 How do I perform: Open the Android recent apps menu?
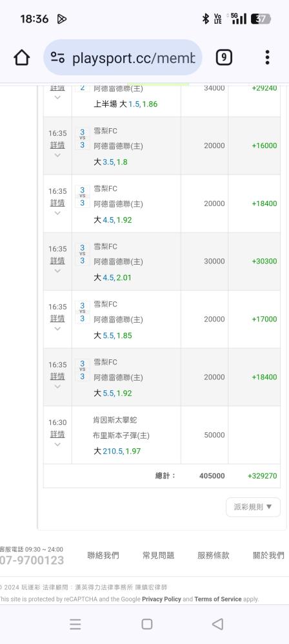(75, 624)
